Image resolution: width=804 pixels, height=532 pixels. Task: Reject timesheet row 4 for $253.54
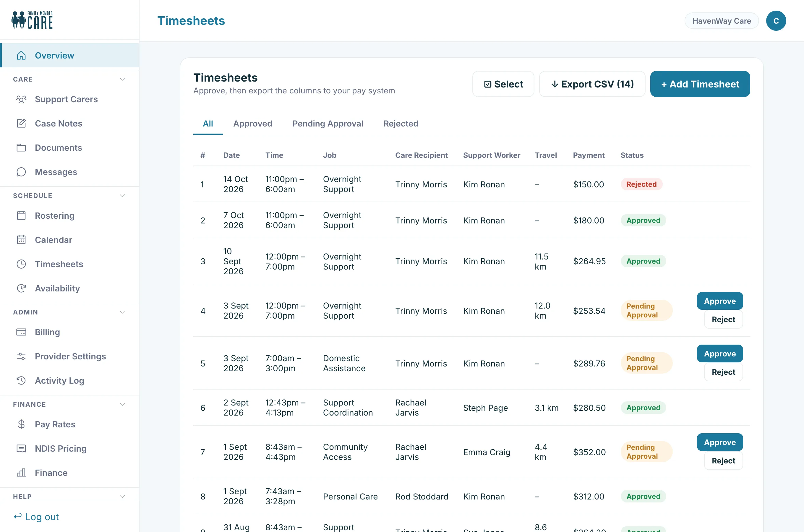[x=723, y=319]
